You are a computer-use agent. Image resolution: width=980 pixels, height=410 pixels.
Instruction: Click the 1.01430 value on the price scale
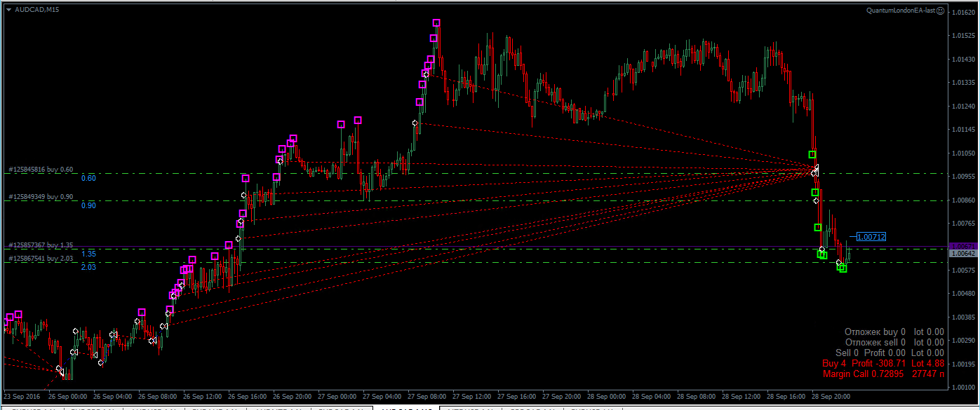(963, 60)
